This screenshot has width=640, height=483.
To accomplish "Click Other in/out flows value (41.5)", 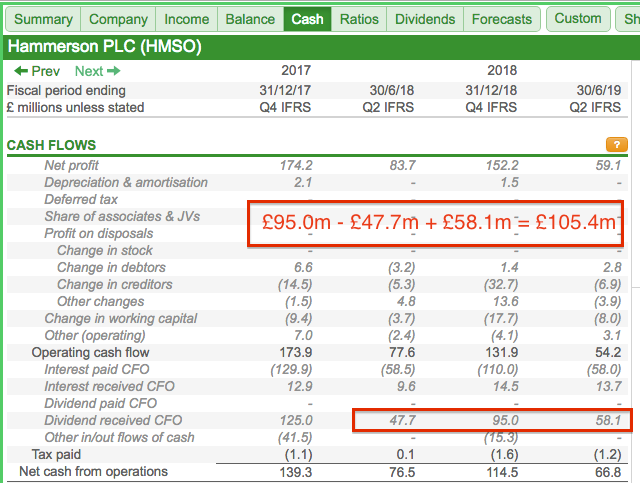I will coord(295,438).
